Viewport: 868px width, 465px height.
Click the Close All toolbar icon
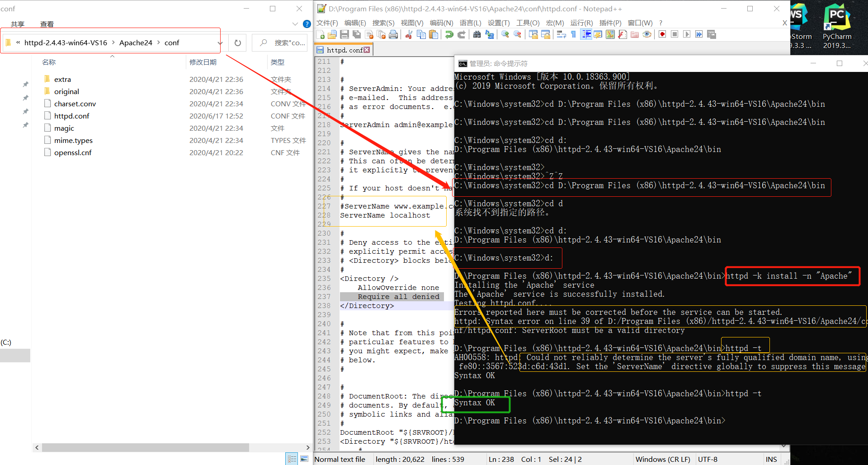(x=381, y=34)
